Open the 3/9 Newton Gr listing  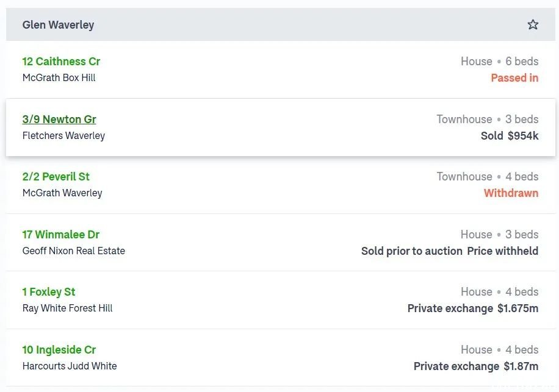(x=59, y=119)
